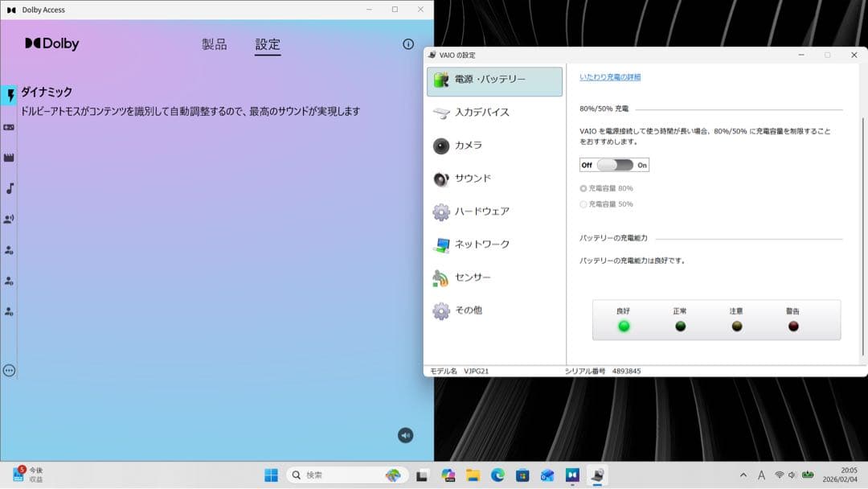Open ネットワーク settings in VAIO
This screenshot has height=489, width=868.
pos(482,244)
